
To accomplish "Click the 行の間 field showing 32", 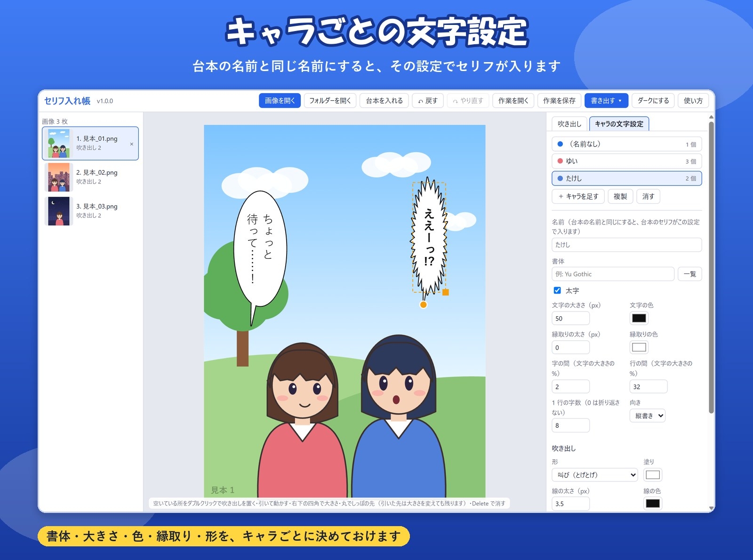I will pos(648,386).
